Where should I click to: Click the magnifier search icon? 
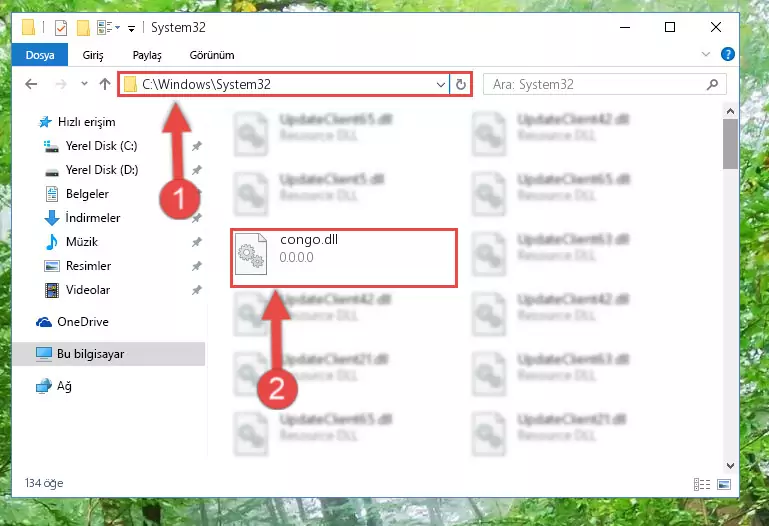click(x=712, y=84)
